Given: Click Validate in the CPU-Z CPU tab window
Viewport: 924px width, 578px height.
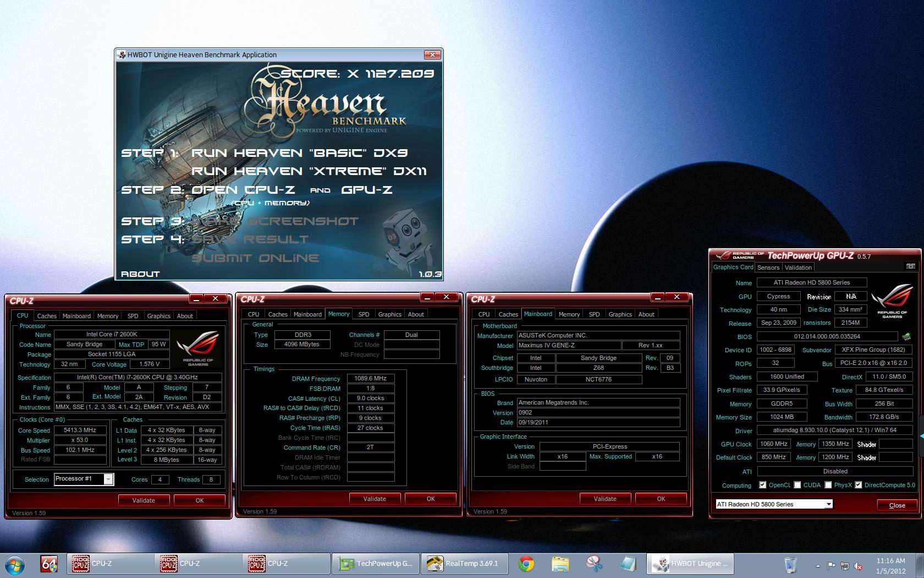Looking at the screenshot, I should (144, 500).
